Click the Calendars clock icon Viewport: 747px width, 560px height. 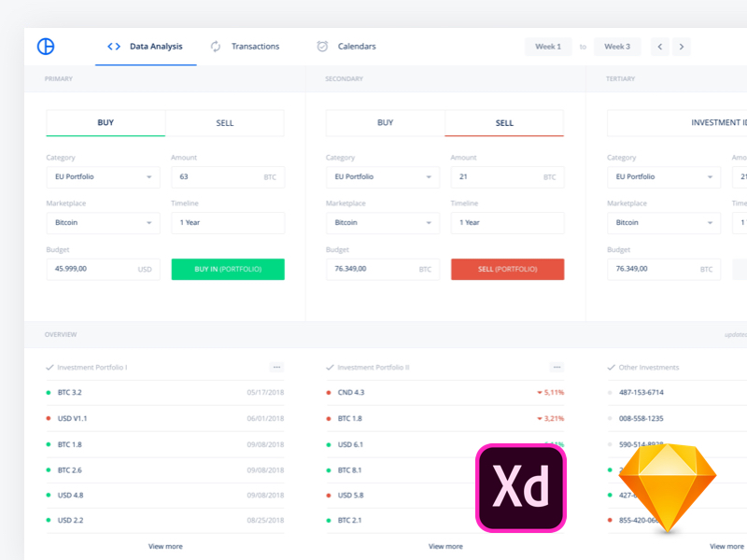[x=322, y=47]
